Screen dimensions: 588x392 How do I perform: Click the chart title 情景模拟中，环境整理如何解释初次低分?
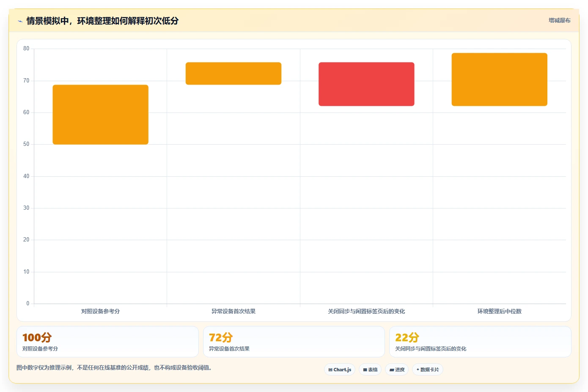(102, 21)
